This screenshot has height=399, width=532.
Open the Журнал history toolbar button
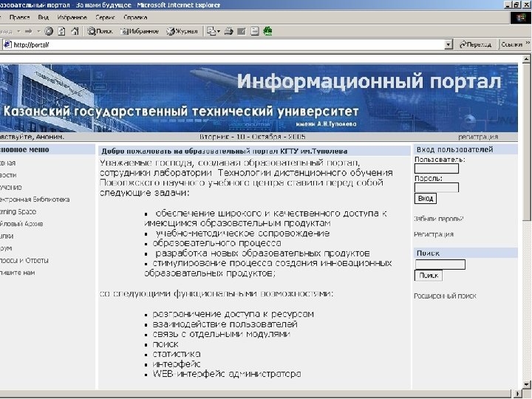coord(183,31)
